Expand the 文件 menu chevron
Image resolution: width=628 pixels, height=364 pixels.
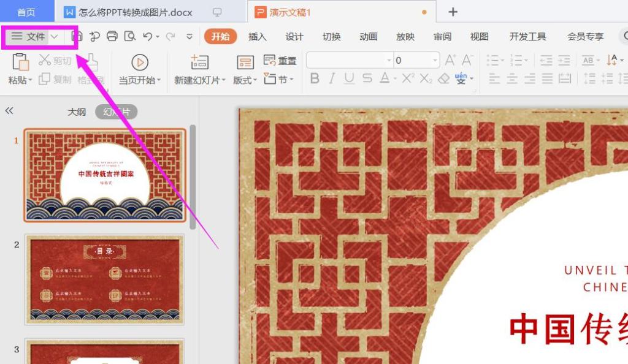[x=55, y=36]
